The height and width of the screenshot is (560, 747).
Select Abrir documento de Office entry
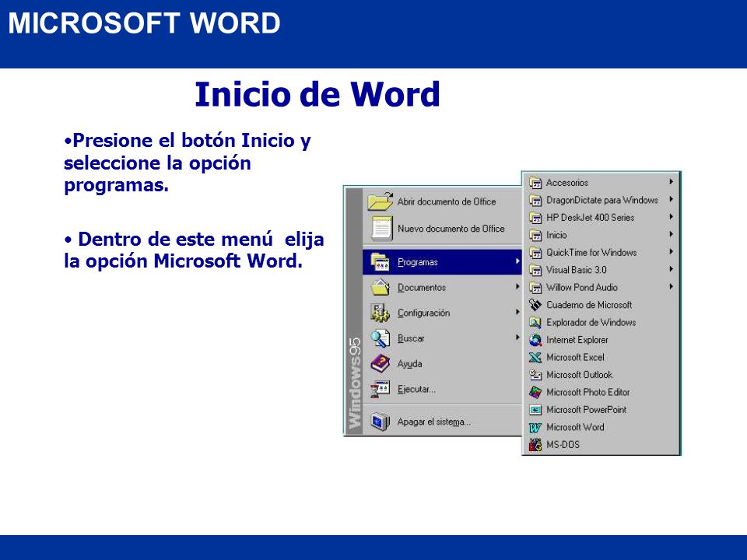(443, 201)
